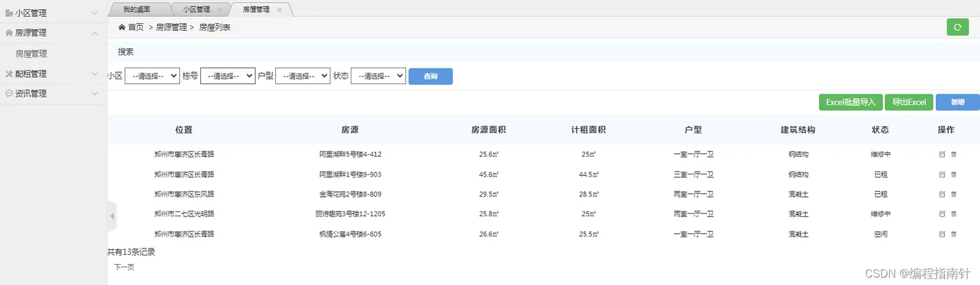Viewport: 980px width, 285px height.
Task: Click the 房源 column header
Action: (350, 130)
